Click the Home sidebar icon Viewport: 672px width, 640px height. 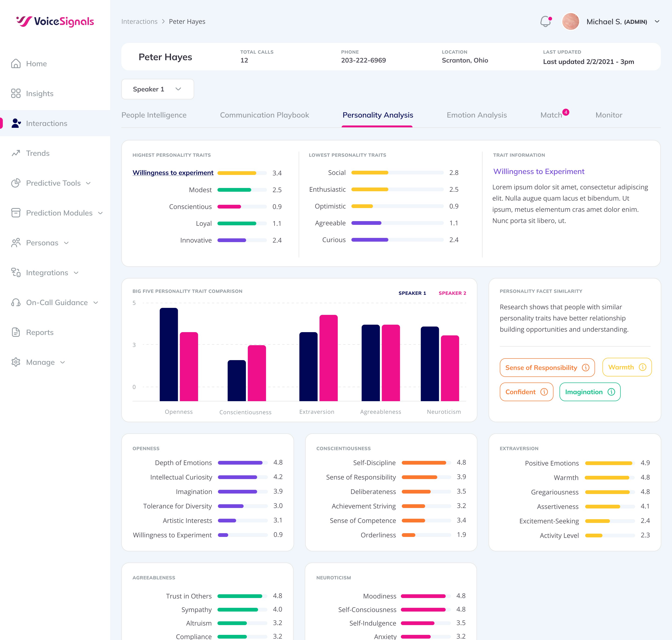pyautogui.click(x=16, y=64)
